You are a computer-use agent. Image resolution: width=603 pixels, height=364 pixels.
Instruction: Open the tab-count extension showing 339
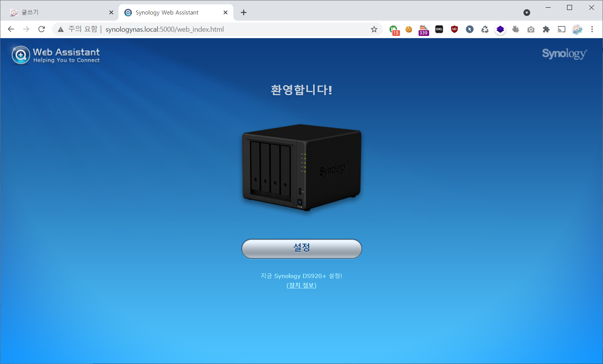click(x=424, y=30)
